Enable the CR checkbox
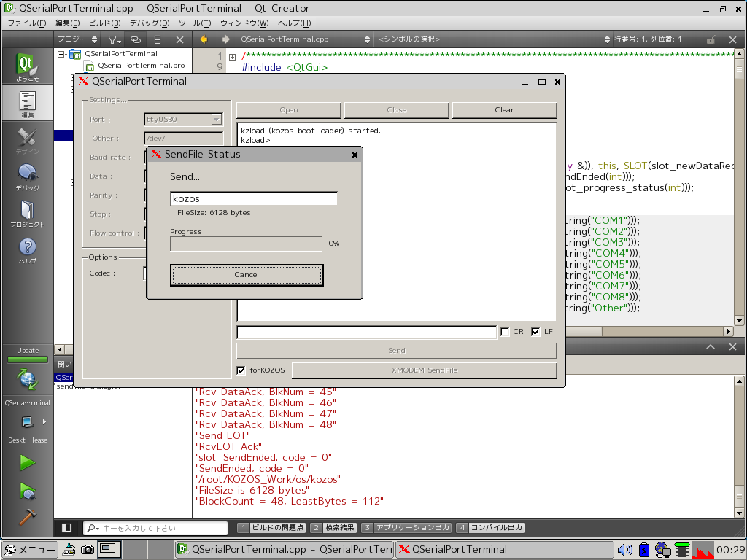This screenshot has height=560, width=747. (x=505, y=332)
